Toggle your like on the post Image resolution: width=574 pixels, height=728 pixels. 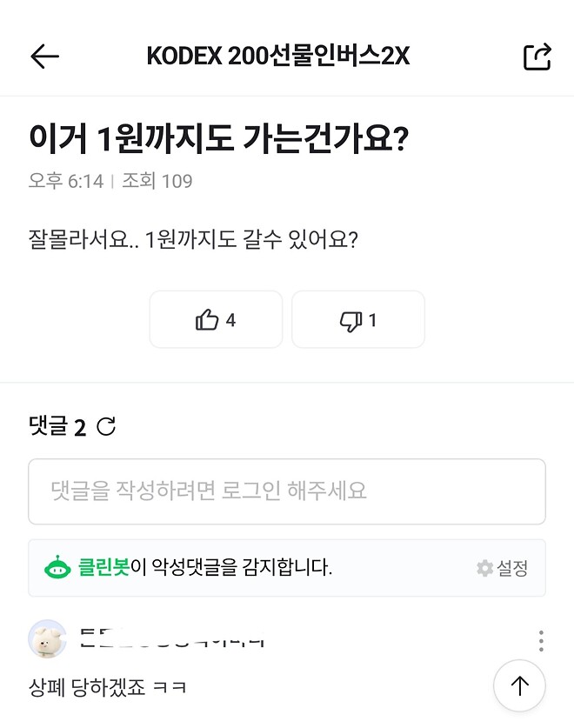pos(216,319)
